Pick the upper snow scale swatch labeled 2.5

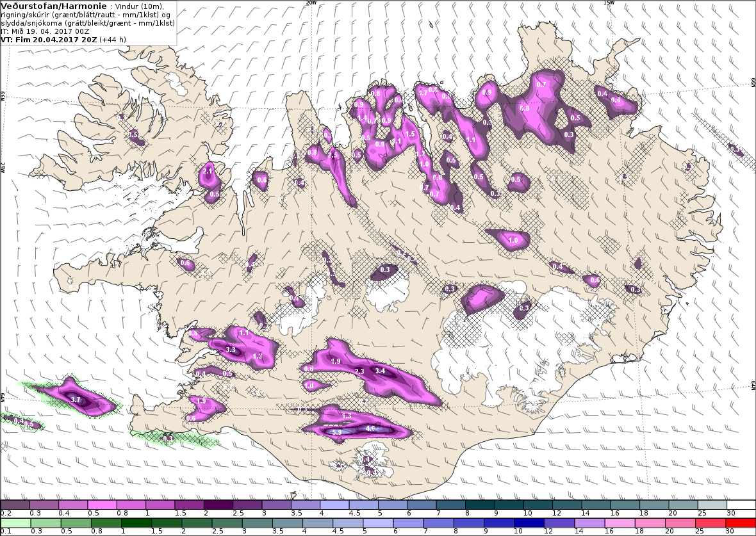click(x=247, y=505)
